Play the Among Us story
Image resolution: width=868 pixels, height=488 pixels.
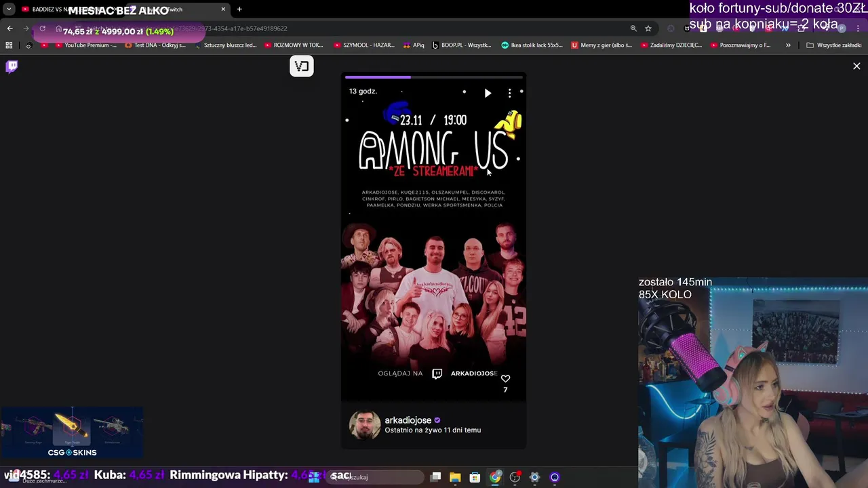click(488, 93)
